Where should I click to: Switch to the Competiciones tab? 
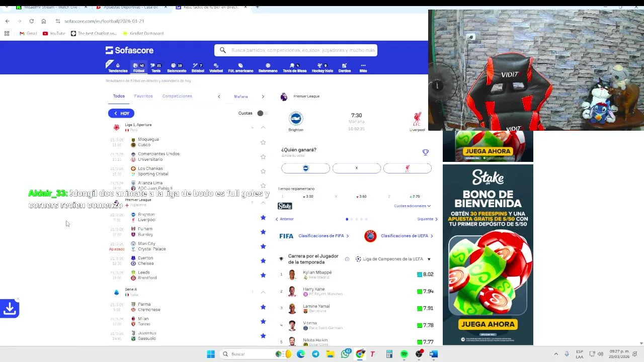click(177, 96)
